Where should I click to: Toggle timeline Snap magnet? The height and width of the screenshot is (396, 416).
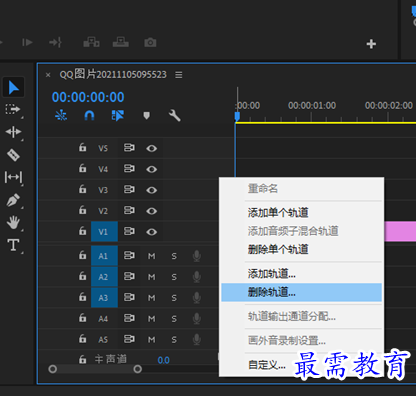click(x=89, y=116)
